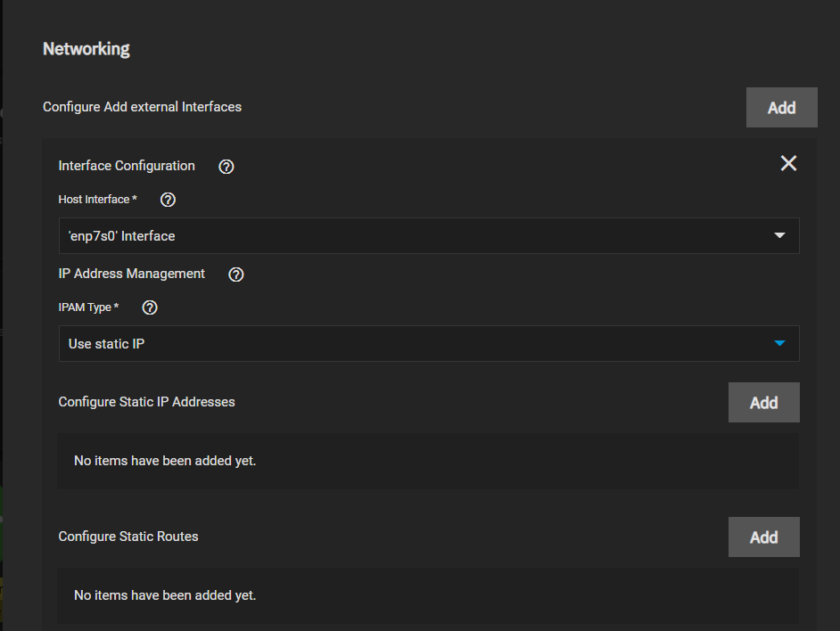Image resolution: width=840 pixels, height=631 pixels.
Task: Add a static route entry
Action: tap(763, 537)
